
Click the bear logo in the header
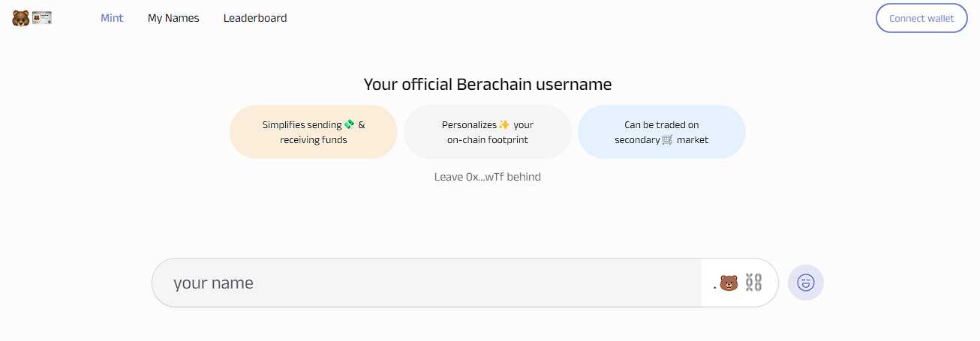20,18
